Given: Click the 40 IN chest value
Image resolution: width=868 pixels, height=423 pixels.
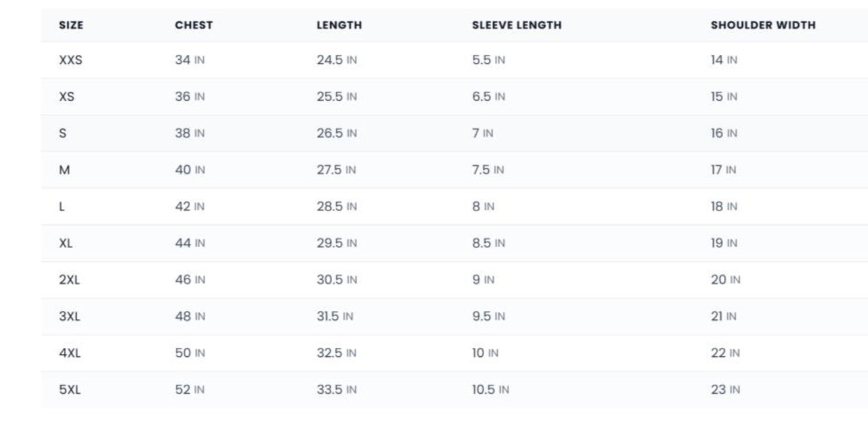Looking at the screenshot, I should point(190,170).
